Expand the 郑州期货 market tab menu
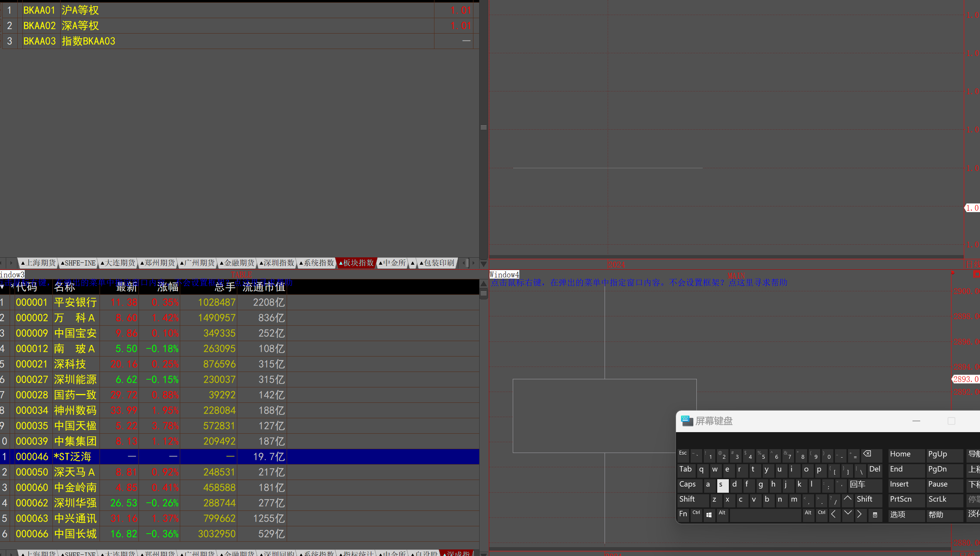This screenshot has width=980, height=556. tap(158, 263)
